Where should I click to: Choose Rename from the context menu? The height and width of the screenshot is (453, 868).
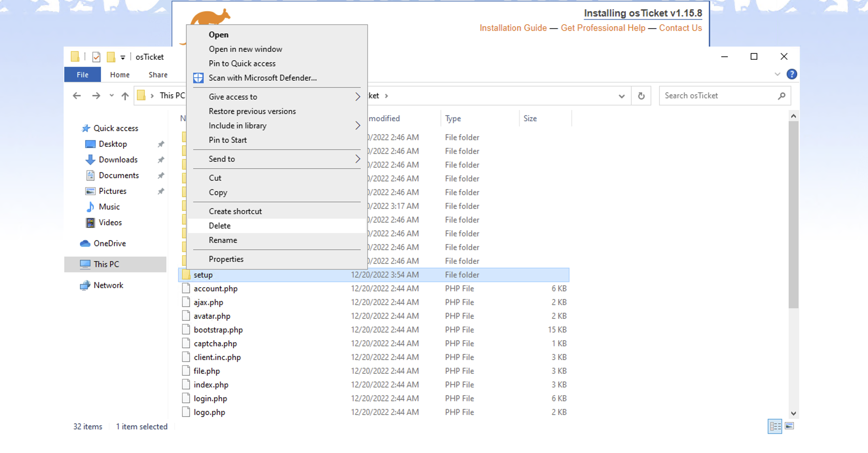pos(223,240)
